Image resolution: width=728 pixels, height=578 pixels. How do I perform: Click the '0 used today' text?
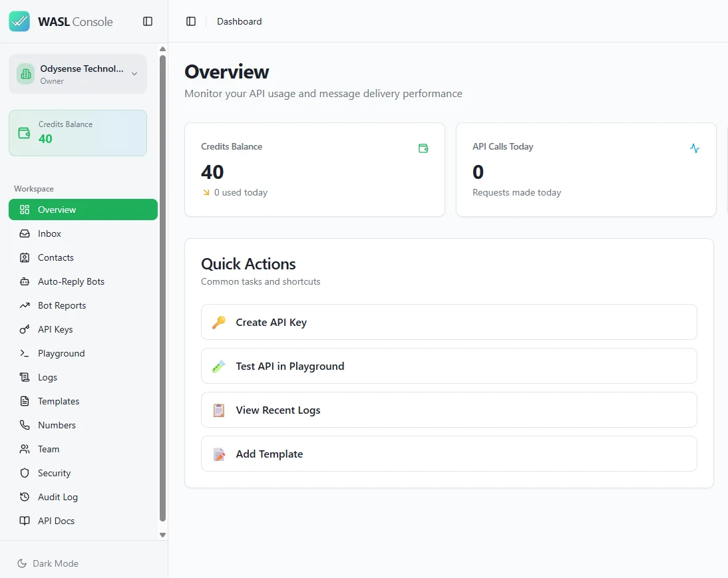[x=241, y=192]
